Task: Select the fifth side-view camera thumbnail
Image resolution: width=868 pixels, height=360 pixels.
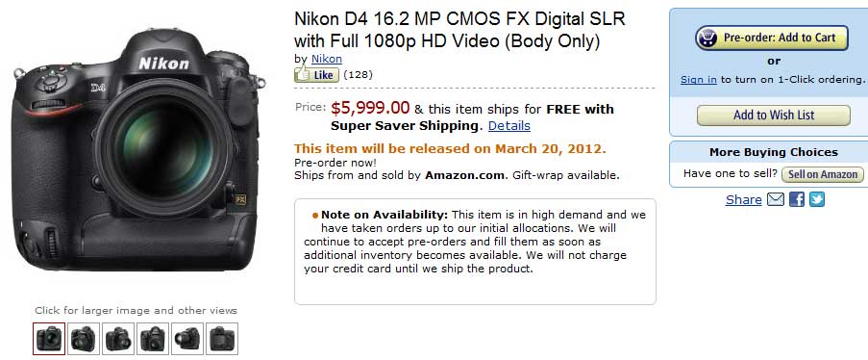Action: [x=187, y=339]
